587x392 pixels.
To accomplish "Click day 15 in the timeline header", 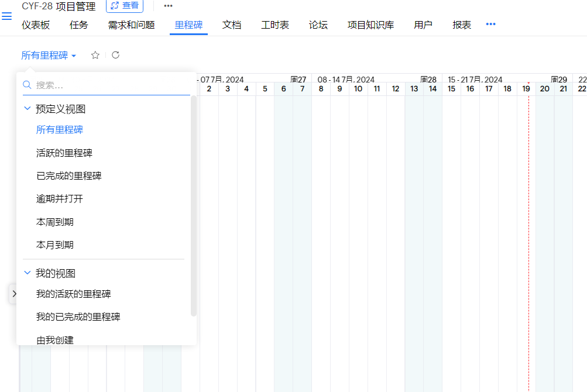I will pos(451,89).
